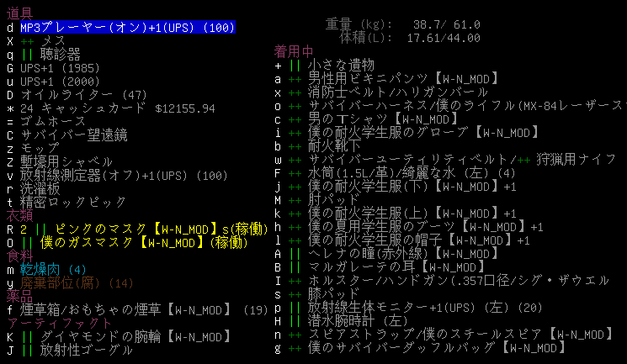
Task: Select 24 キャッシュカード $12155.94
Action: [x=117, y=108]
